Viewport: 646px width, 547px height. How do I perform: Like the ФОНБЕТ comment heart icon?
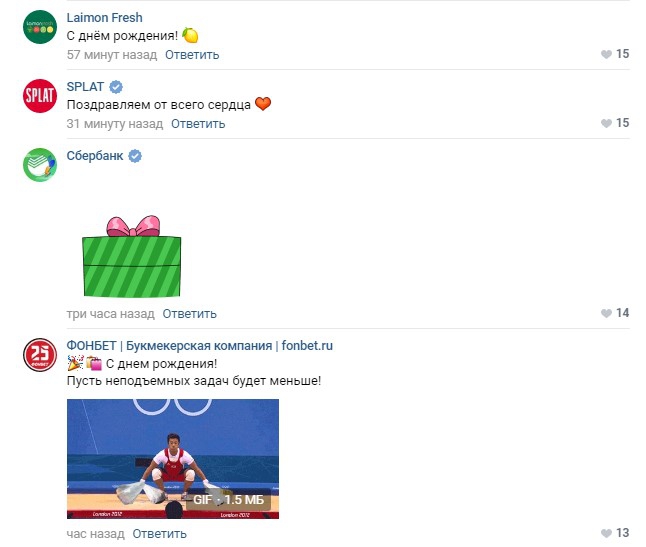click(x=606, y=533)
